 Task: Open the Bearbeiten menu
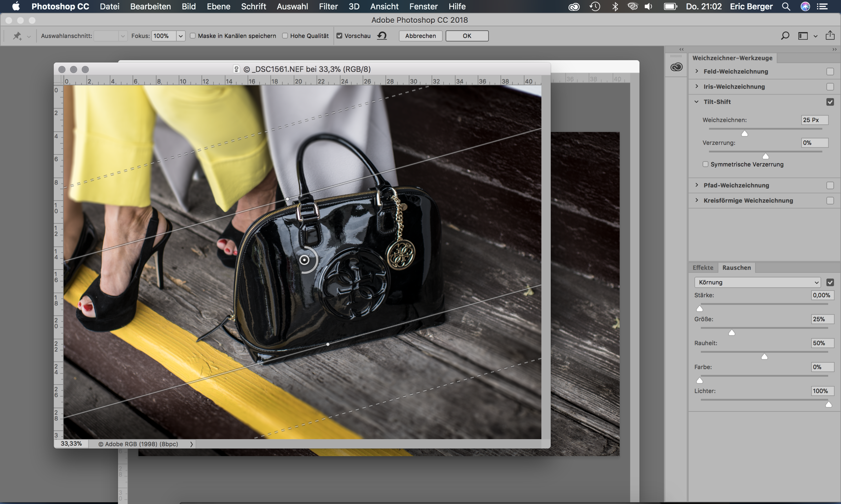(150, 6)
